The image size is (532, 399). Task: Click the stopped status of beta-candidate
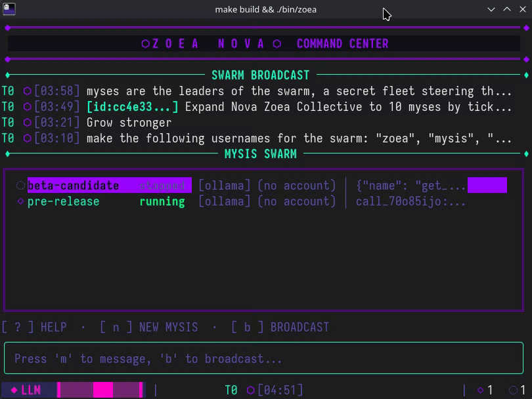(162, 186)
